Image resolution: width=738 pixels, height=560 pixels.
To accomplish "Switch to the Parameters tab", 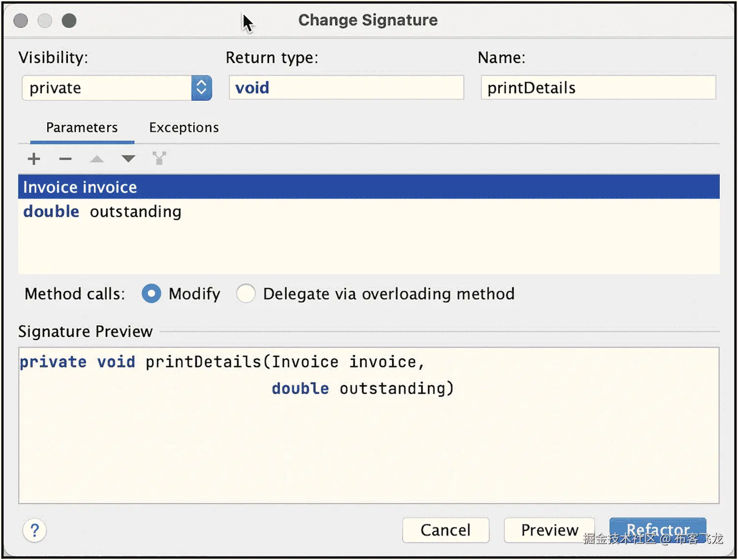I will [82, 128].
